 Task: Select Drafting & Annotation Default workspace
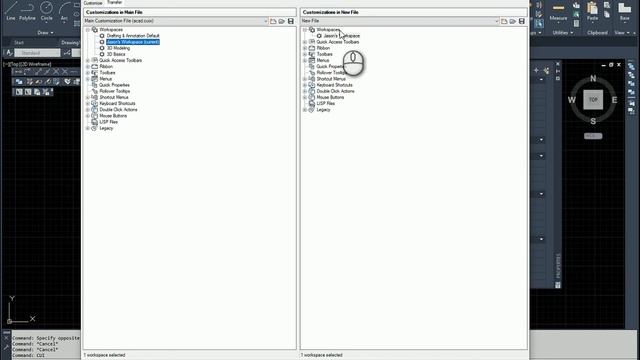(133, 36)
